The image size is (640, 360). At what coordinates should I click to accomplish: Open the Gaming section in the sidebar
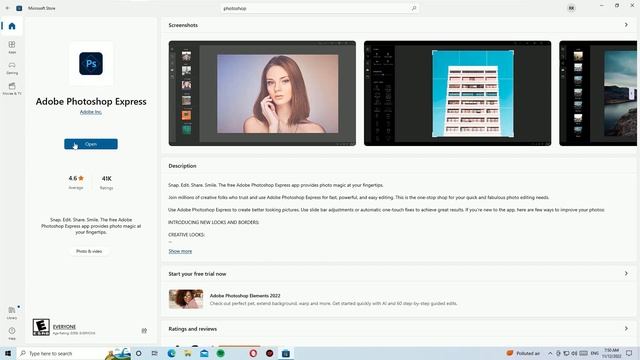coord(12,68)
